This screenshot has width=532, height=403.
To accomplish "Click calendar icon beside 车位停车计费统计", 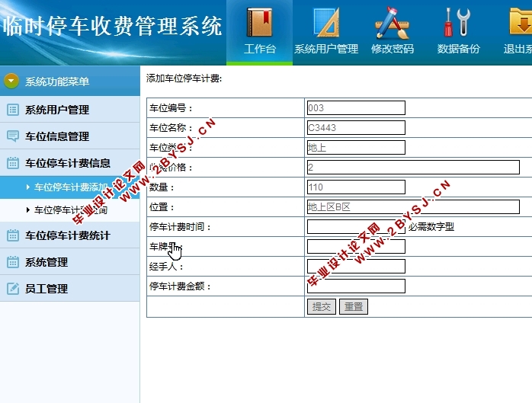I will (13, 235).
